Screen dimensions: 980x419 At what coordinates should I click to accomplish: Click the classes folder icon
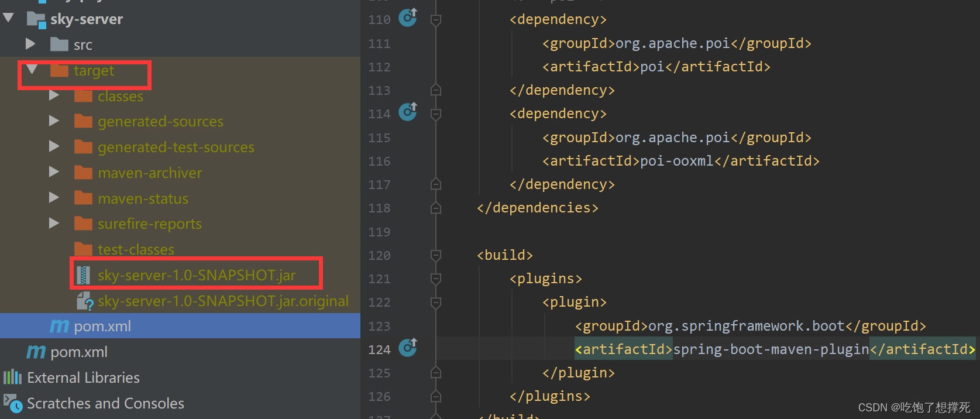point(84,96)
